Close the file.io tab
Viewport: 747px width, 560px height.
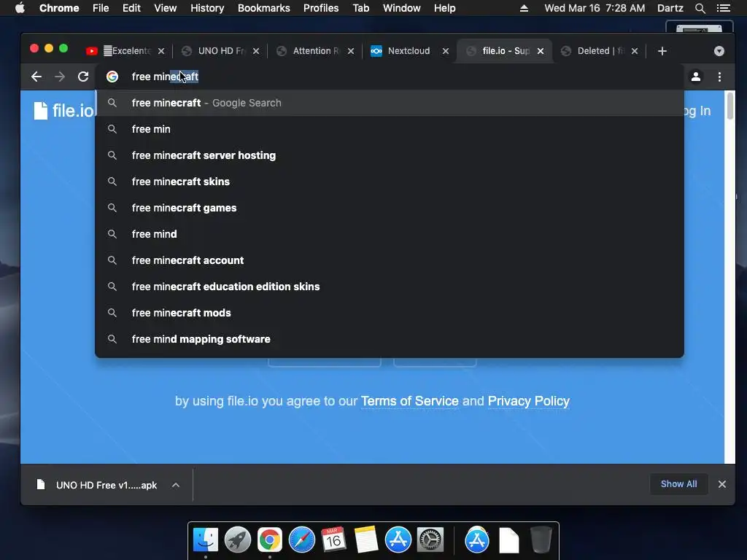(x=541, y=51)
